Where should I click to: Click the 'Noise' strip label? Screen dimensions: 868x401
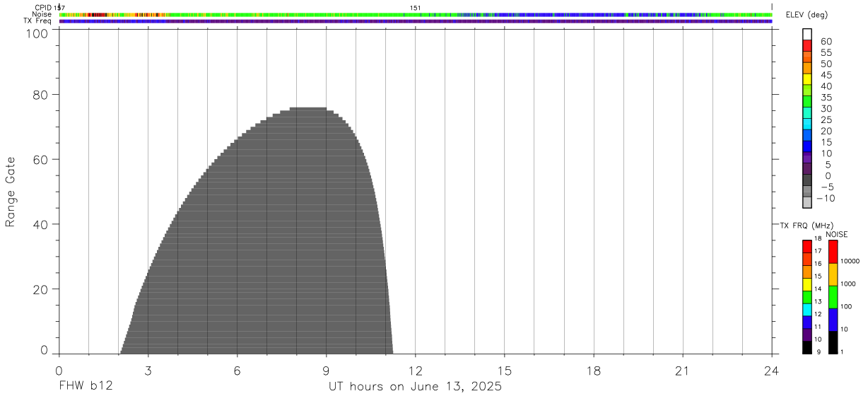[x=42, y=14]
